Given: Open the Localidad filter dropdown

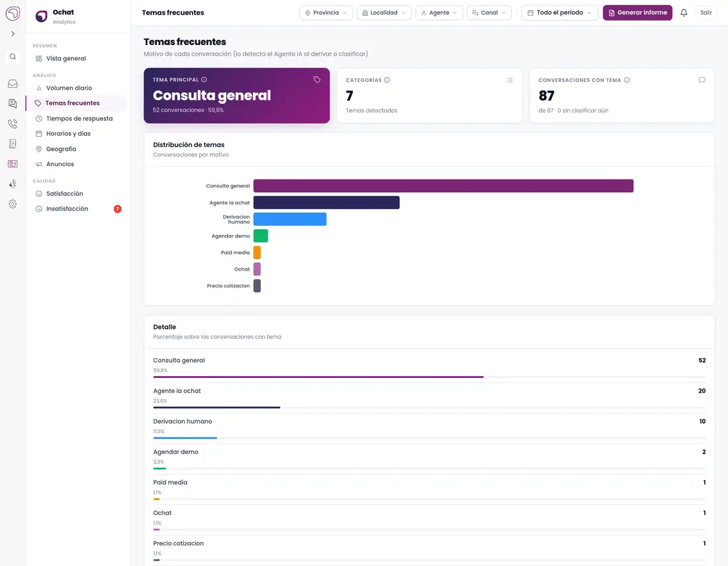Looking at the screenshot, I should point(384,13).
